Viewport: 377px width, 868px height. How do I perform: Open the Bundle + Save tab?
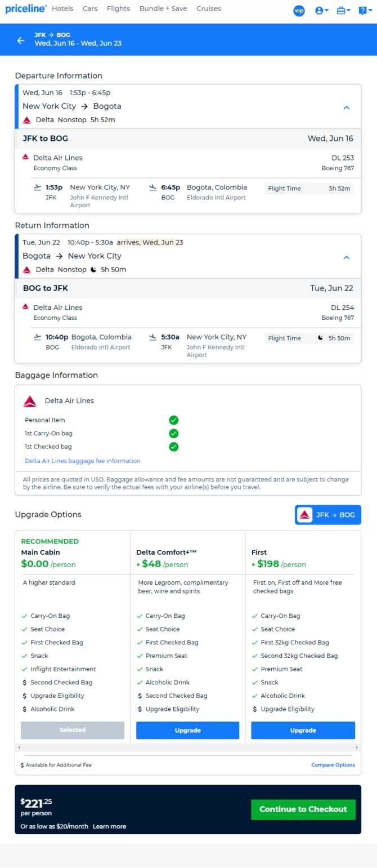tap(164, 9)
